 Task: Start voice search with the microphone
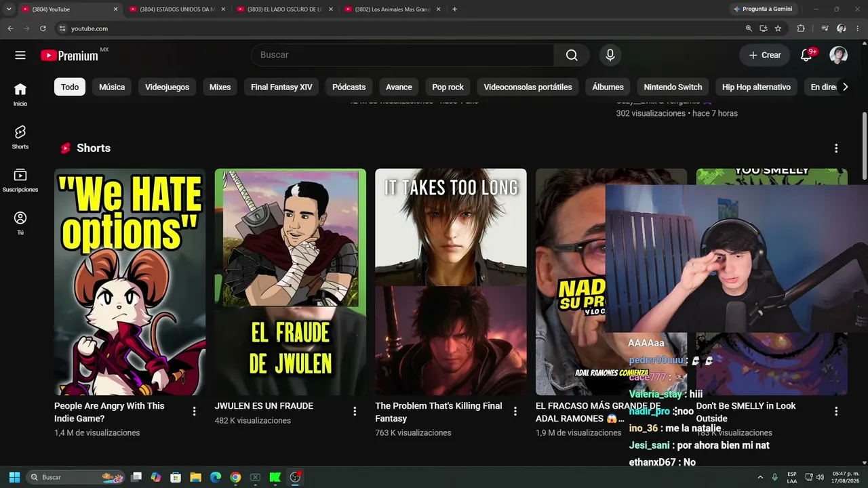pos(610,55)
